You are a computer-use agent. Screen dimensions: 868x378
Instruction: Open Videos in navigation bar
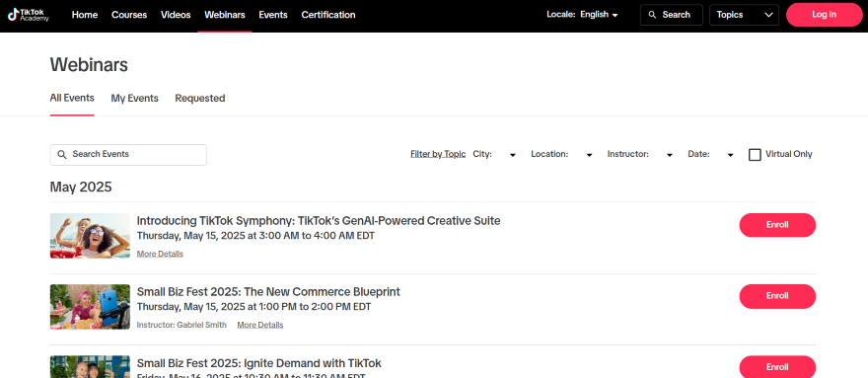click(176, 15)
